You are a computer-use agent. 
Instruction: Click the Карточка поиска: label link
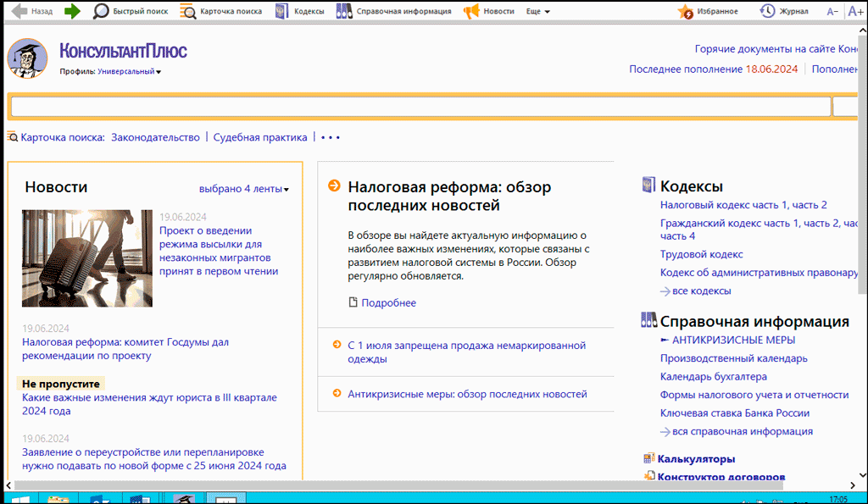point(63,137)
